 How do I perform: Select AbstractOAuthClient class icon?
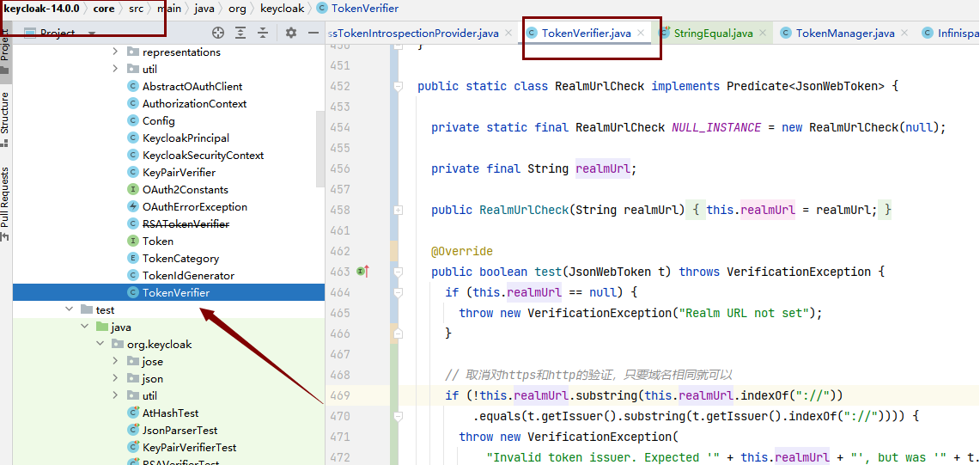coord(132,86)
